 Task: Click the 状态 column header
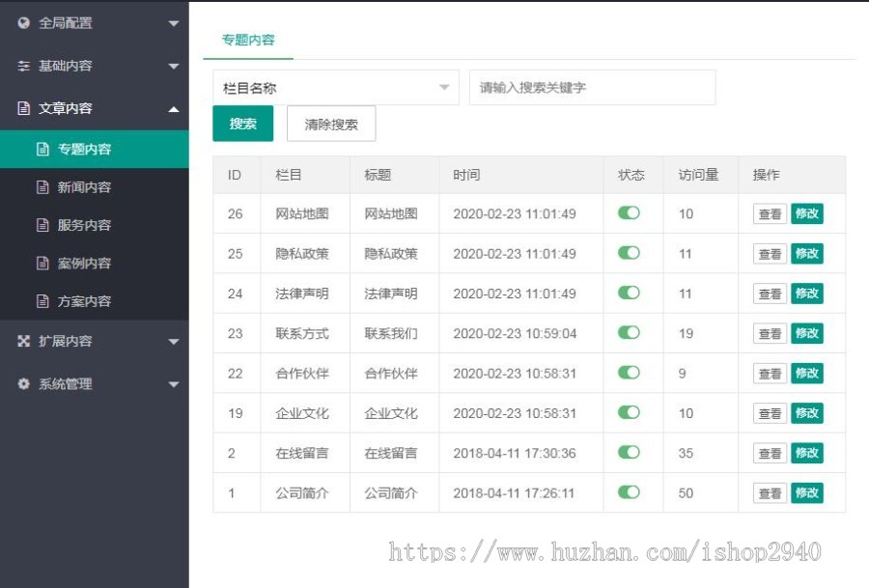[x=631, y=175]
